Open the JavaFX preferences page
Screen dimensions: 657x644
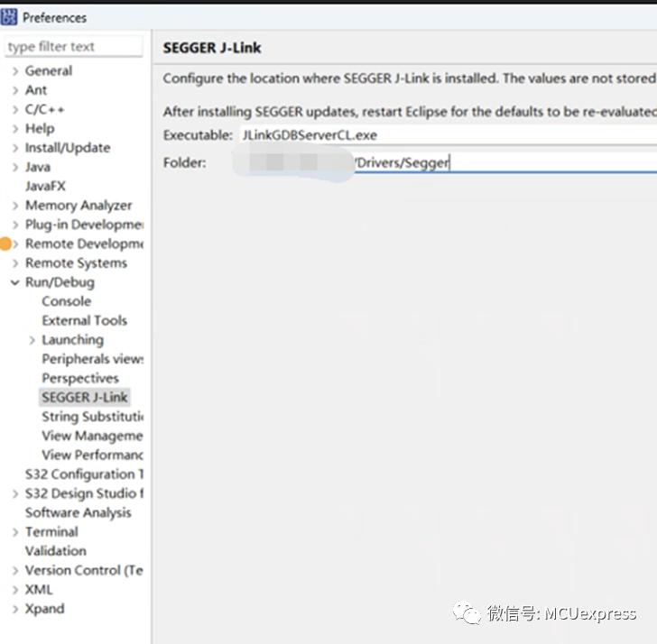45,186
